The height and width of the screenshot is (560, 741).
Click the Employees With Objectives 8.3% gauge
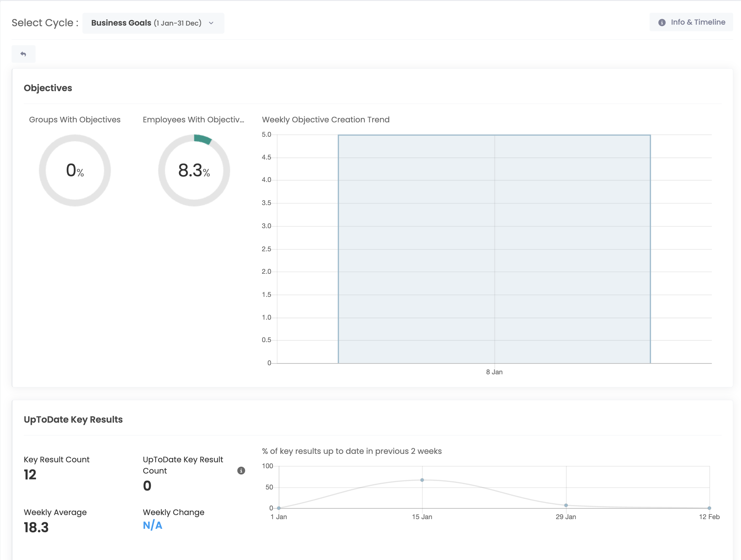tap(194, 170)
